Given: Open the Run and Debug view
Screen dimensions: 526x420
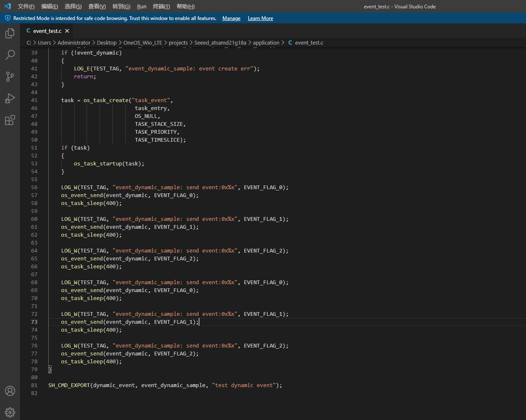Looking at the screenshot, I should click(10, 98).
